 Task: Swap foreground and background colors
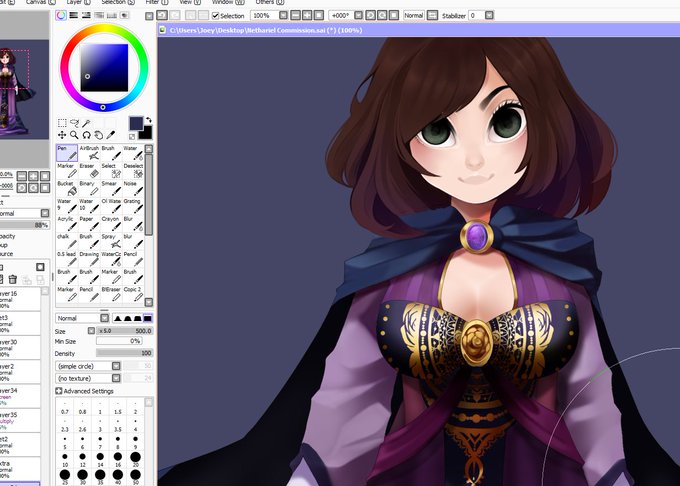[x=149, y=120]
